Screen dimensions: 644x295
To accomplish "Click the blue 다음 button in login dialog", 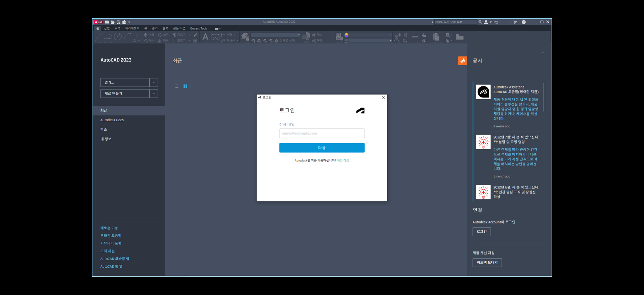I will coord(322,148).
